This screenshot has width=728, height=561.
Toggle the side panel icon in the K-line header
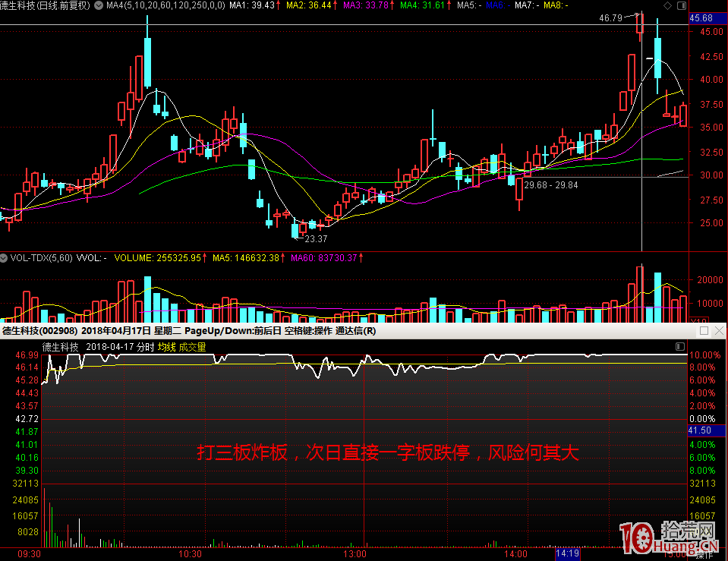pyautogui.click(x=682, y=5)
